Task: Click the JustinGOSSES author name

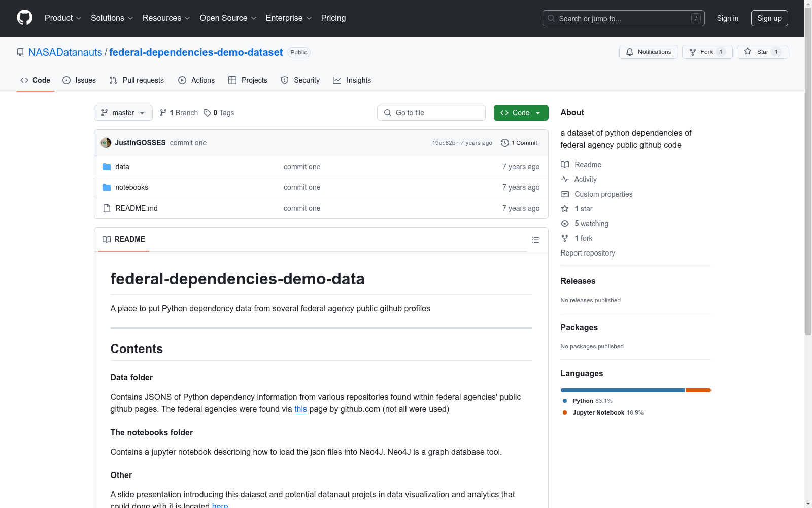Action: tap(141, 143)
